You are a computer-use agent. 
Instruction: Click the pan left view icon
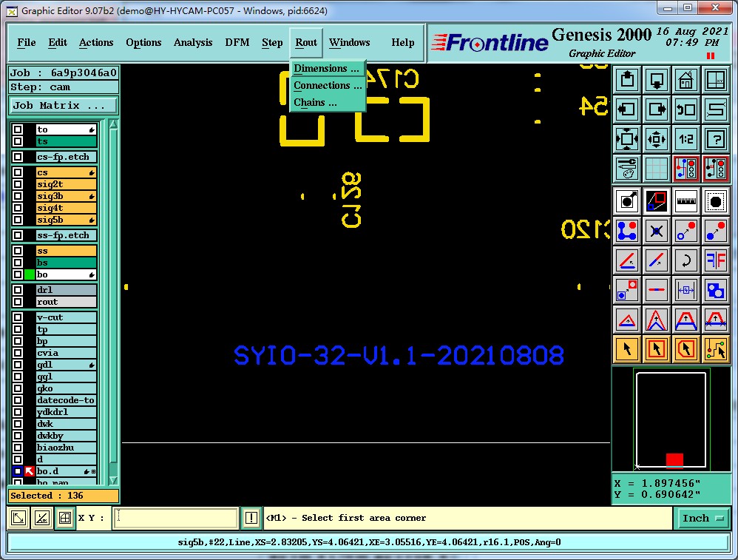tap(627, 109)
